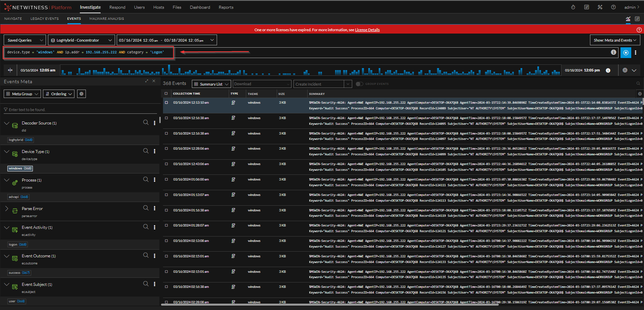The image size is (644, 310).
Task: Click the help question mark icon in top bar
Action: pos(613,7)
